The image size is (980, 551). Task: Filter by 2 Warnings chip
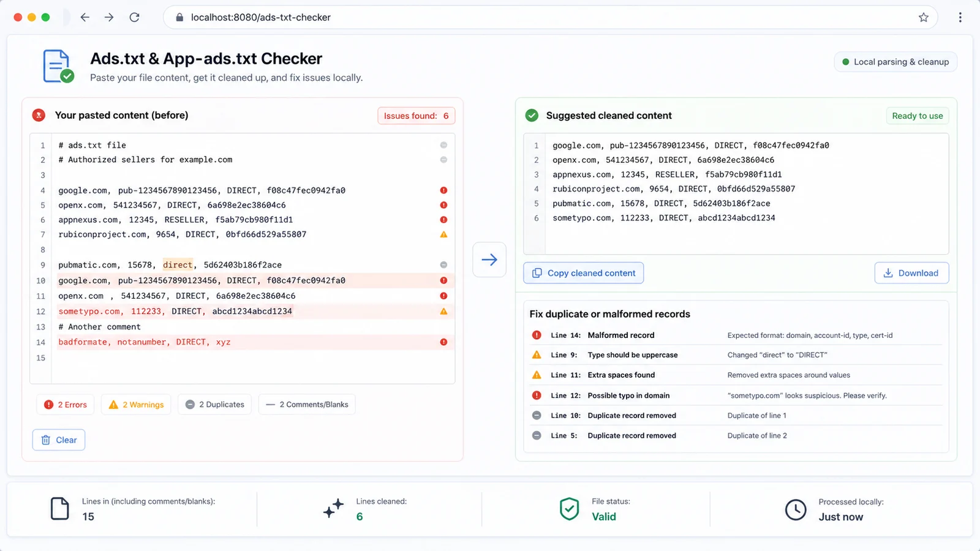pos(136,405)
